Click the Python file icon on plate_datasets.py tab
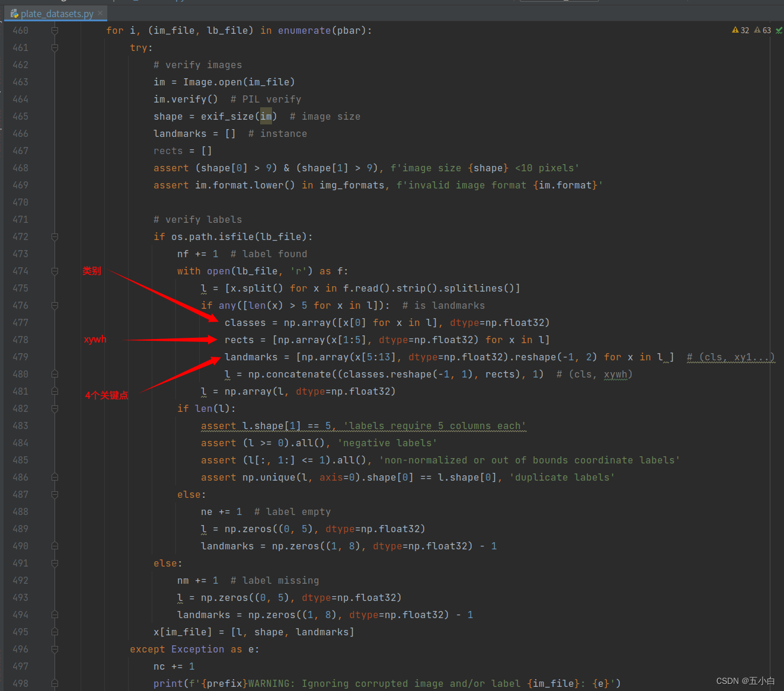The height and width of the screenshot is (691, 784). (14, 13)
